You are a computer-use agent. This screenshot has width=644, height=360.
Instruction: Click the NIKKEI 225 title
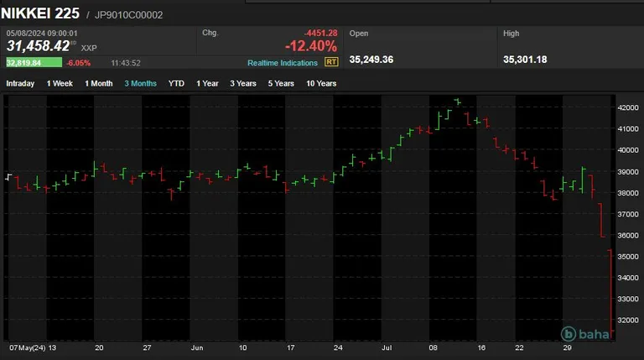[x=40, y=13]
